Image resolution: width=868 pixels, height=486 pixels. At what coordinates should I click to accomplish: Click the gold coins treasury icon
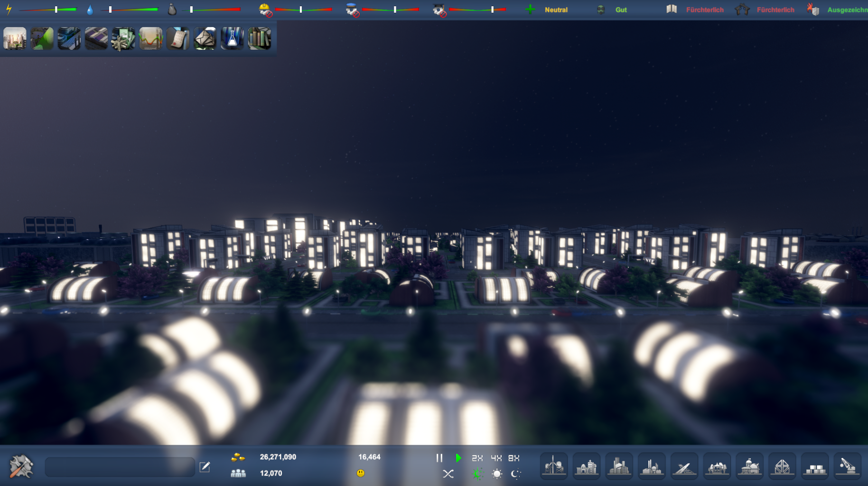[238, 457]
